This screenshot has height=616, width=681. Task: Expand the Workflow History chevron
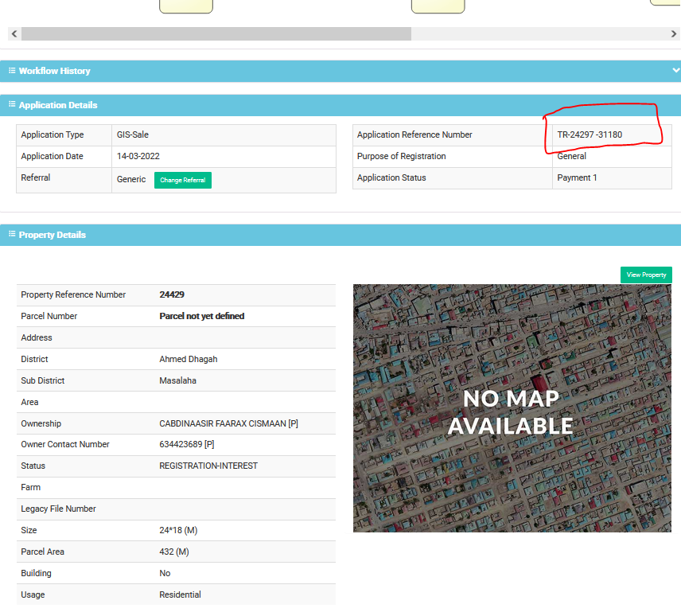tap(675, 70)
